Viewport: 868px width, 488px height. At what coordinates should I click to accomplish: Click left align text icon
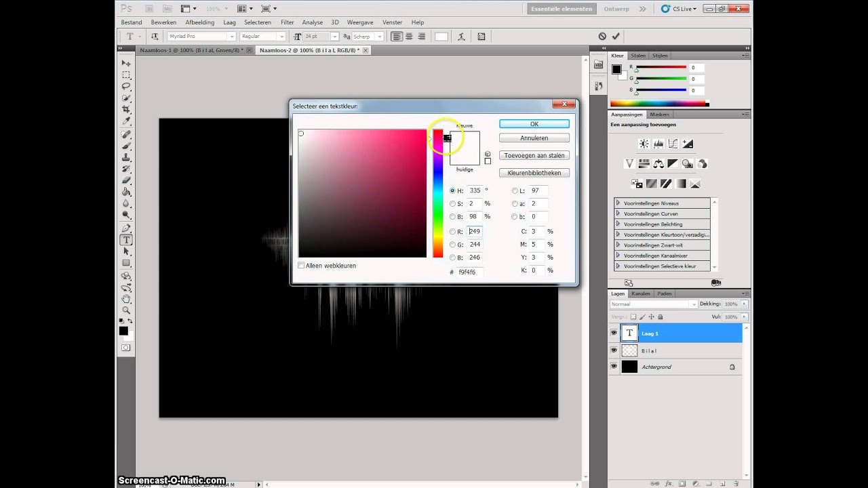tap(397, 36)
